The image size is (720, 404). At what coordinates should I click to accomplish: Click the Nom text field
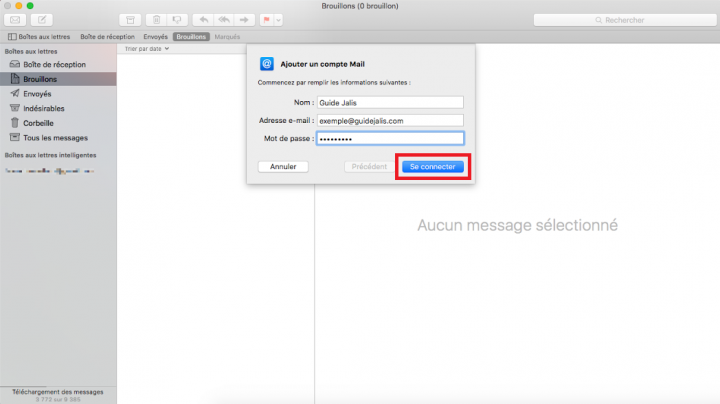point(389,102)
